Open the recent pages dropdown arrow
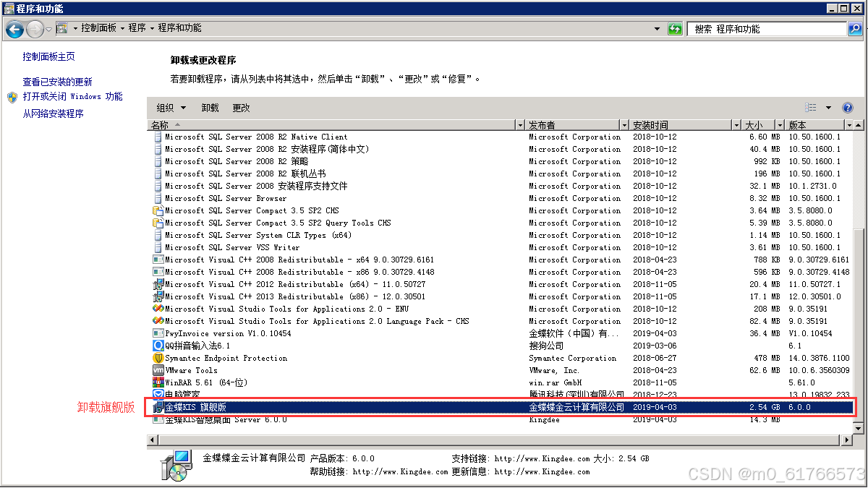Image resolution: width=868 pixels, height=488 pixels. (x=48, y=29)
